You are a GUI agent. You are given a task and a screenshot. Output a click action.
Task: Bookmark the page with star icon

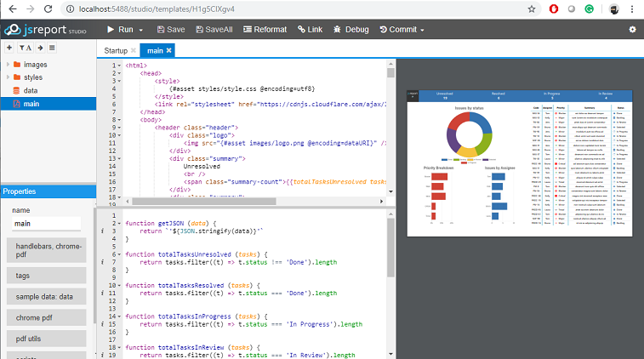[532, 9]
